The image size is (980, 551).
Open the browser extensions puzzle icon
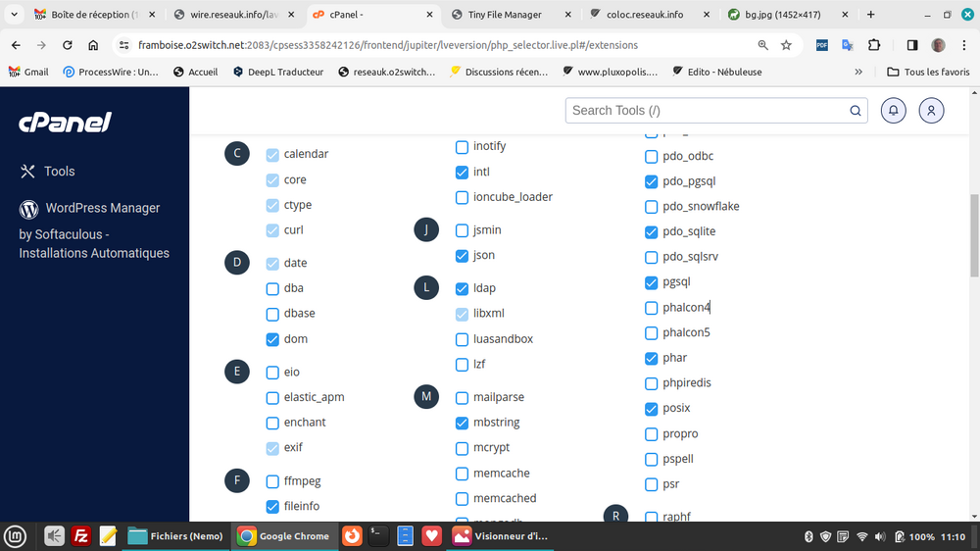pyautogui.click(x=874, y=45)
